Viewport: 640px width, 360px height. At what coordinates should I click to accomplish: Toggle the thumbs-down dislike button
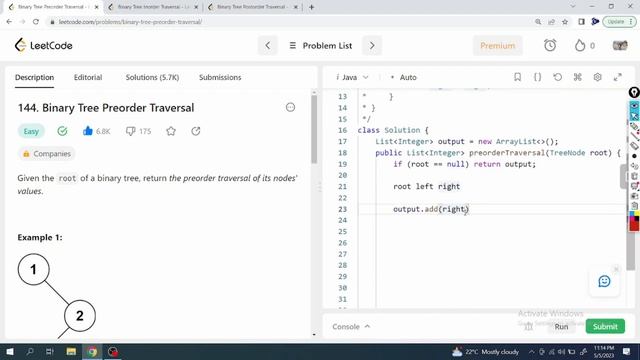[130, 131]
